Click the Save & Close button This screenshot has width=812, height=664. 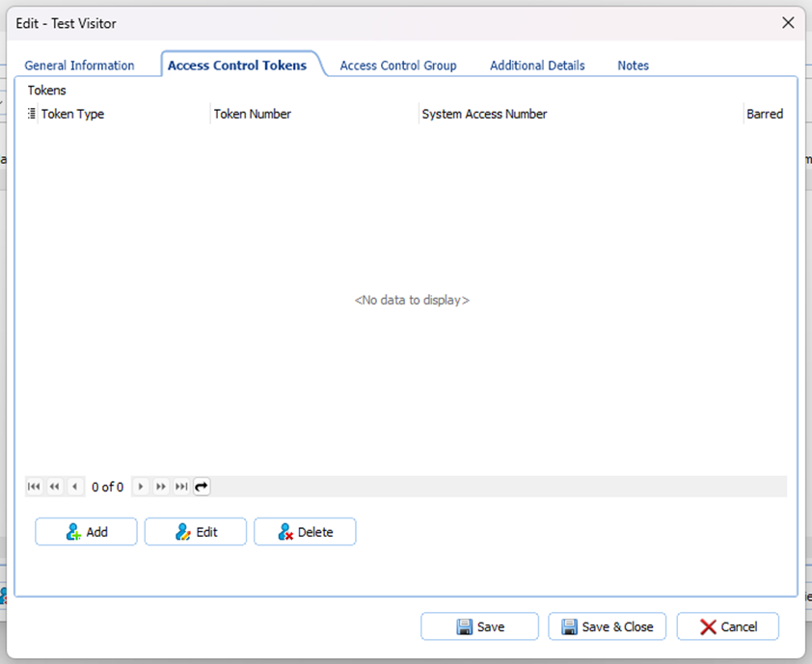click(607, 626)
